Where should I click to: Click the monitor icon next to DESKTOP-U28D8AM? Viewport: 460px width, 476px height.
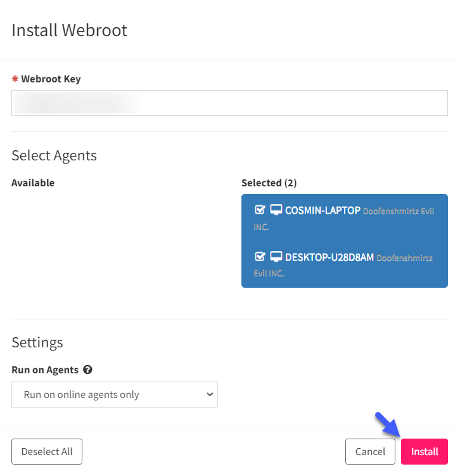pyautogui.click(x=276, y=257)
